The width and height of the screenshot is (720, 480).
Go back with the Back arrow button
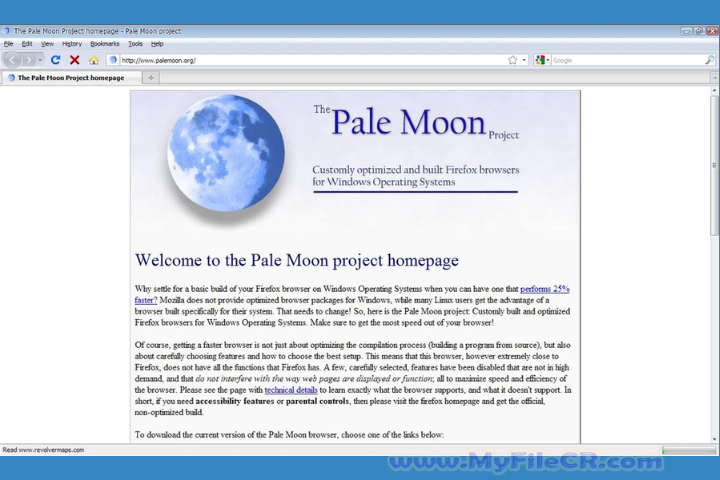tap(11, 60)
